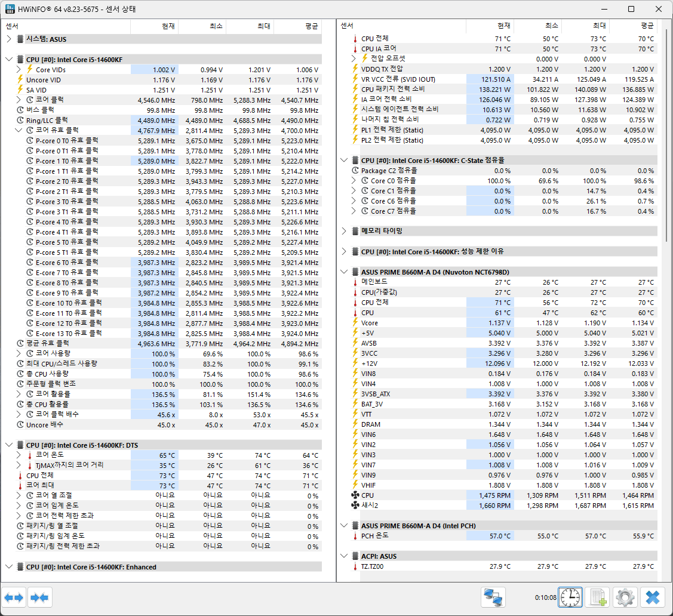The height and width of the screenshot is (616, 673).
Task: Click the DRAM voltage lightning icon
Action: coord(355,424)
